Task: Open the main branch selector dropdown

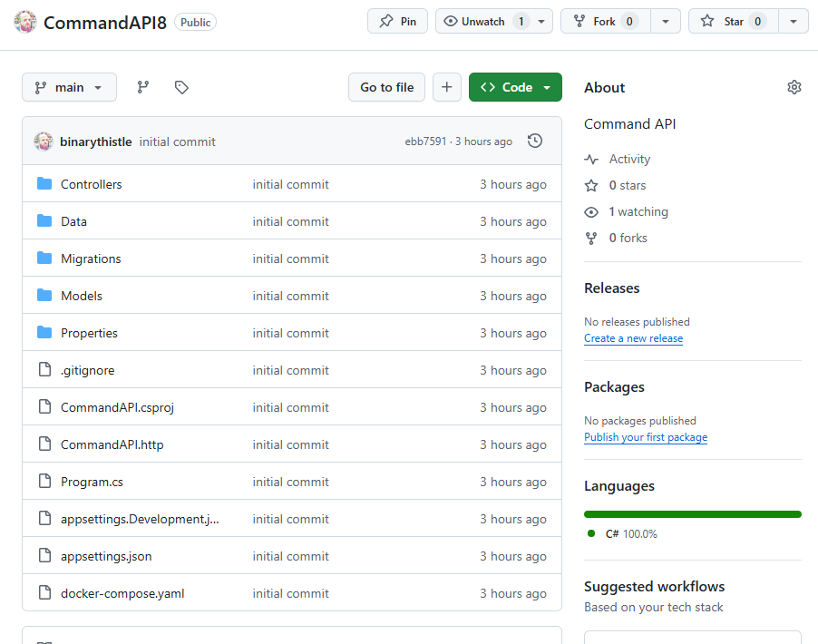Action: pyautogui.click(x=70, y=87)
